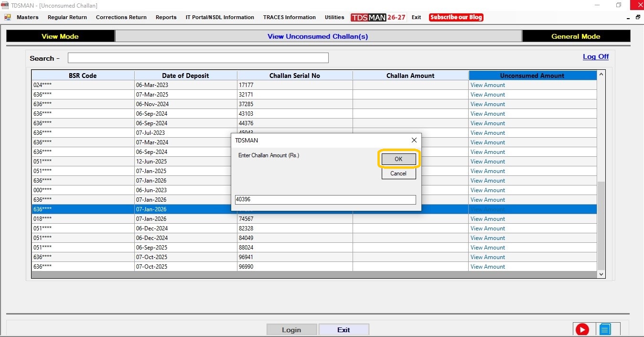Click the blue document icon at bottom right

tap(605, 329)
